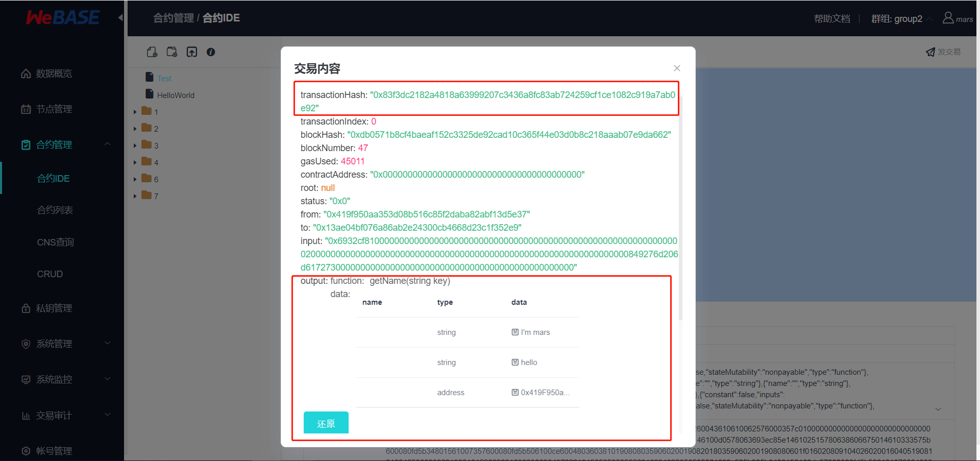Click the 数据概览 dashboard icon
This screenshot has width=980, height=461.
pos(26,73)
